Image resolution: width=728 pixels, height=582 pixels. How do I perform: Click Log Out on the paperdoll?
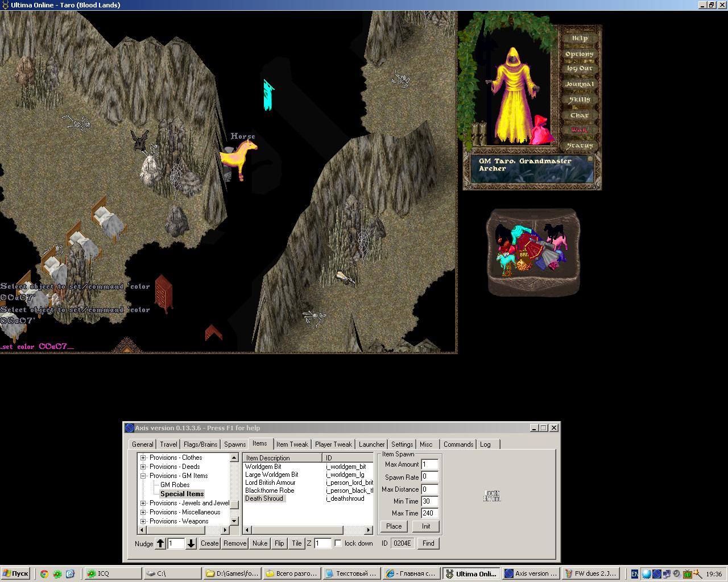(580, 69)
